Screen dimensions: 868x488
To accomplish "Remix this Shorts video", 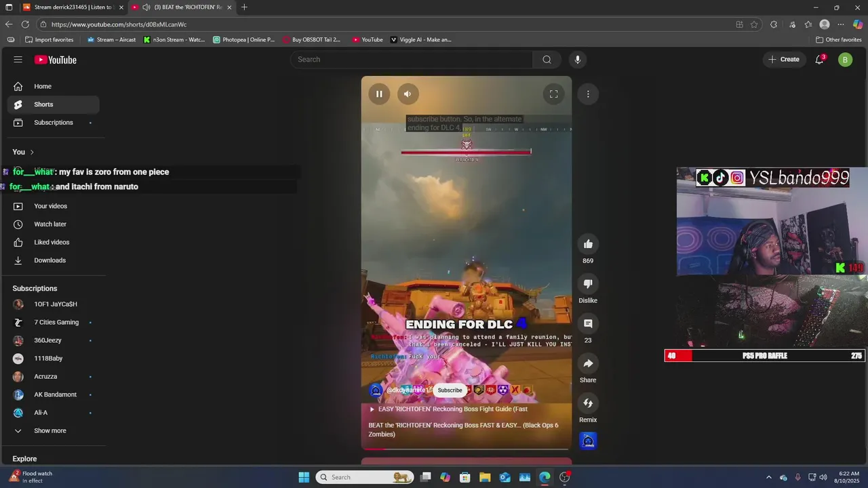I will pos(588,403).
